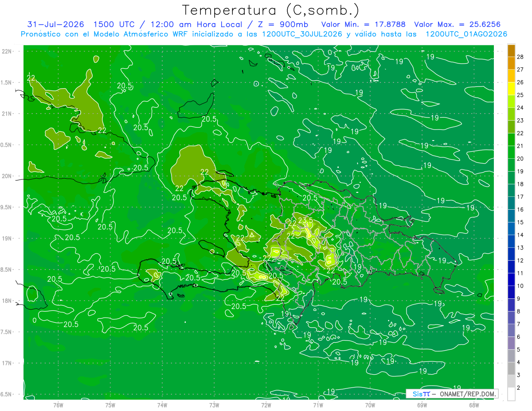Click the white swatch below legend label 2
Image resolution: width=532 pixels, height=411 pixels.
click(511, 394)
